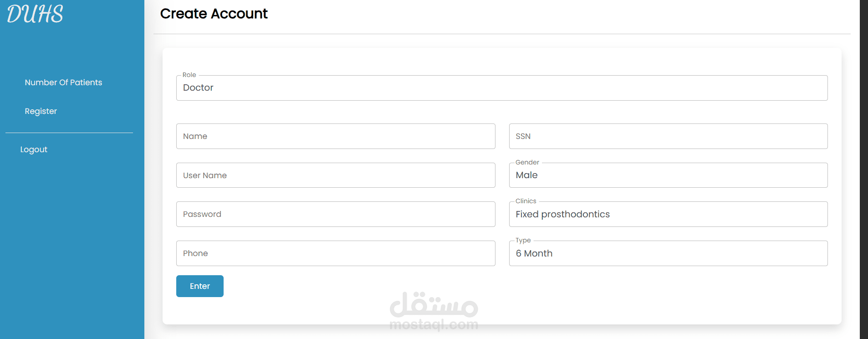
Task: Click the small floating Role label
Action: coord(189,75)
